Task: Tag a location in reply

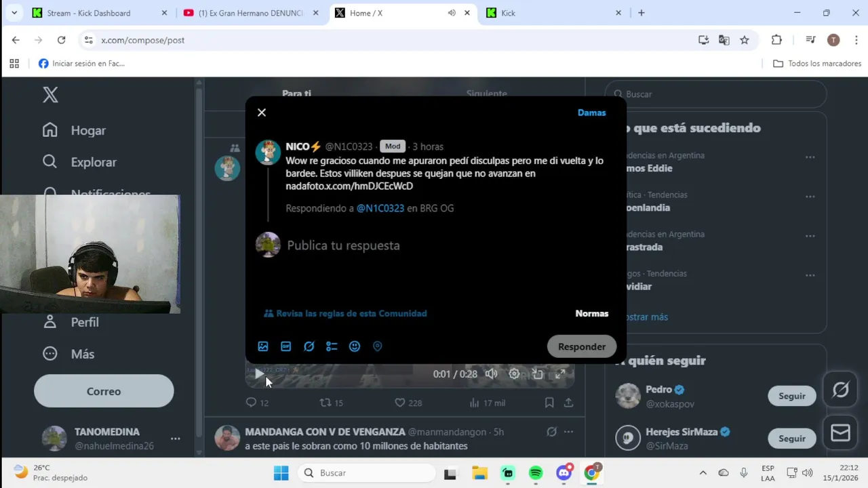Action: click(378, 346)
